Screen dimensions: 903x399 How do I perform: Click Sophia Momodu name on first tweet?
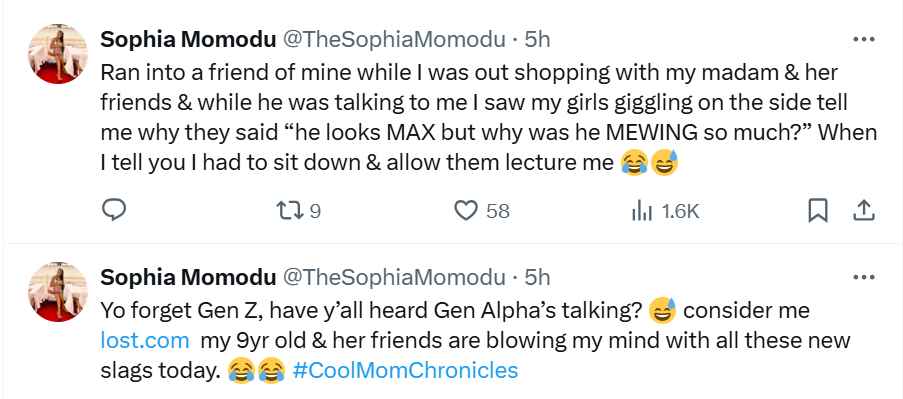coord(188,40)
